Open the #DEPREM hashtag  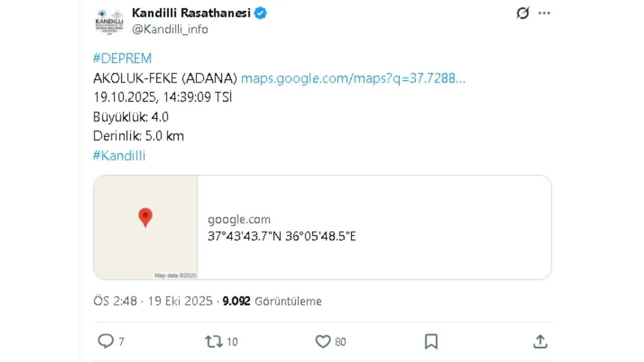(122, 58)
